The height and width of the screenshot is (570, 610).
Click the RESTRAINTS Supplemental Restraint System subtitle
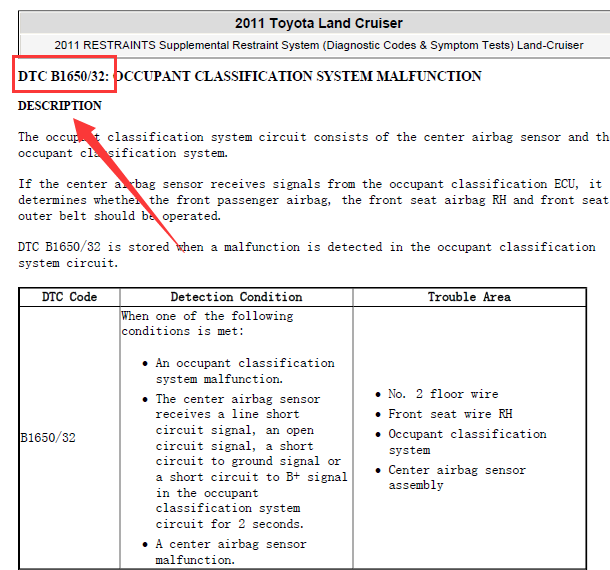tap(319, 45)
